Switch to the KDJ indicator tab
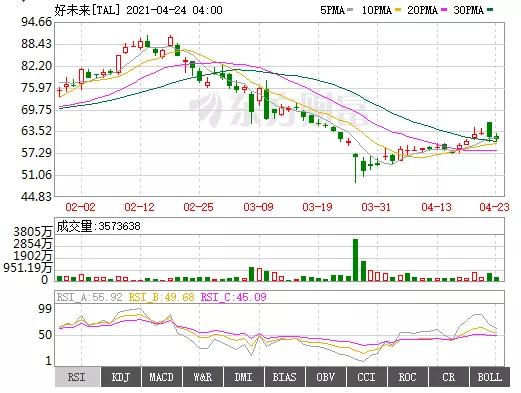Viewport: 521px width, 393px height. pyautogui.click(x=121, y=377)
